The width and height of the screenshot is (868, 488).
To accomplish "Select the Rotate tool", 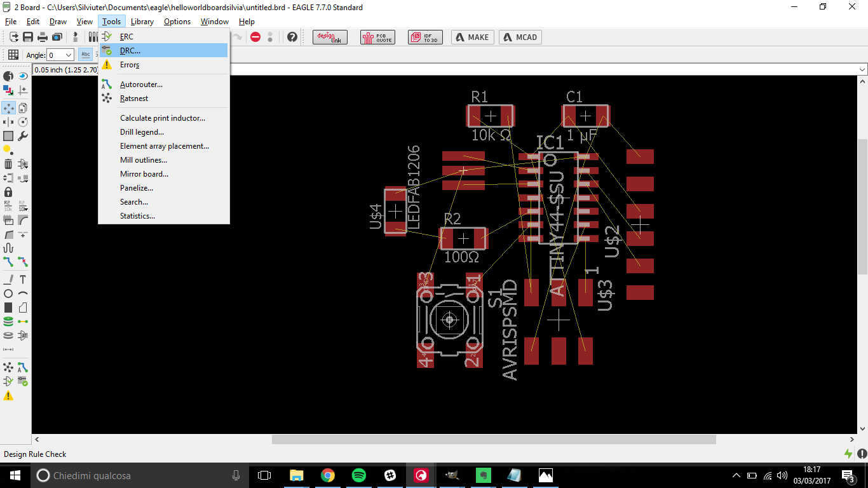I will pyautogui.click(x=23, y=122).
